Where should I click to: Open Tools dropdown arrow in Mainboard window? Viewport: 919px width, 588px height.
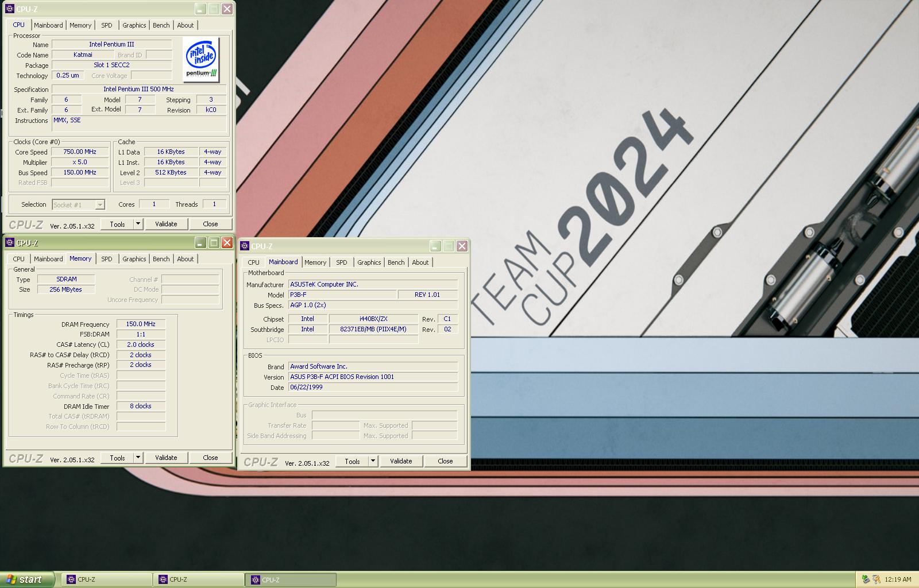373,461
